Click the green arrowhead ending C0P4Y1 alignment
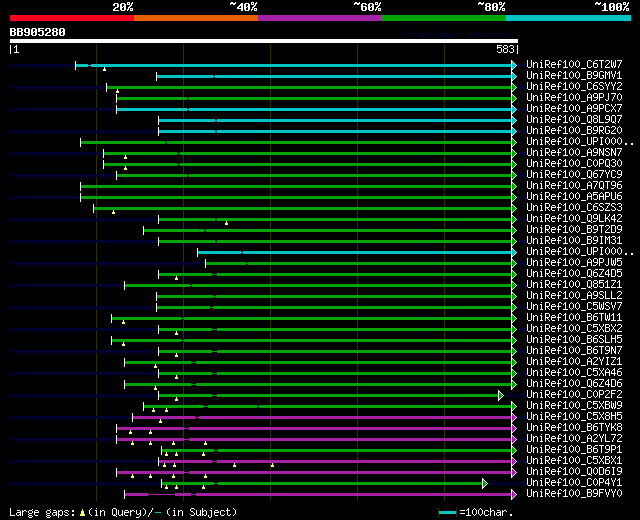Image resolution: width=640 pixels, height=520 pixels. [484, 483]
